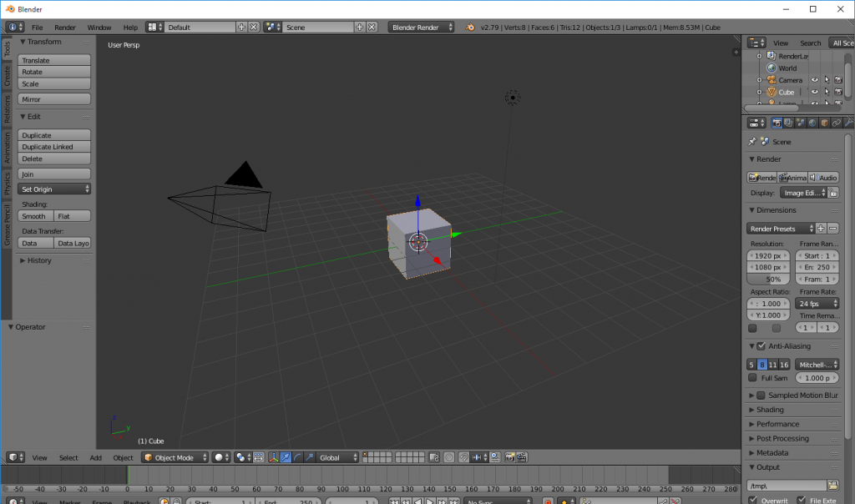Screen dimensions: 855x504
Task: Toggle Cube visibility eye in outliner
Action: point(815,92)
